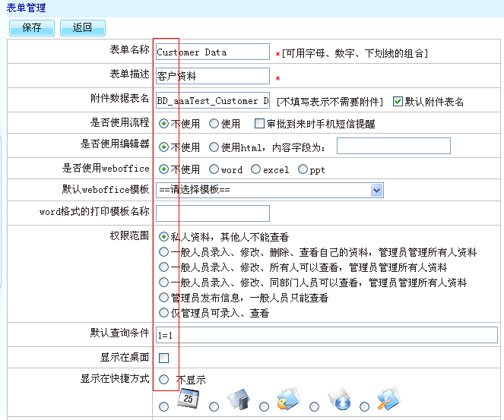Click the 可用字母、数字、下划线的组合 hint
The image size is (504, 420).
click(355, 53)
